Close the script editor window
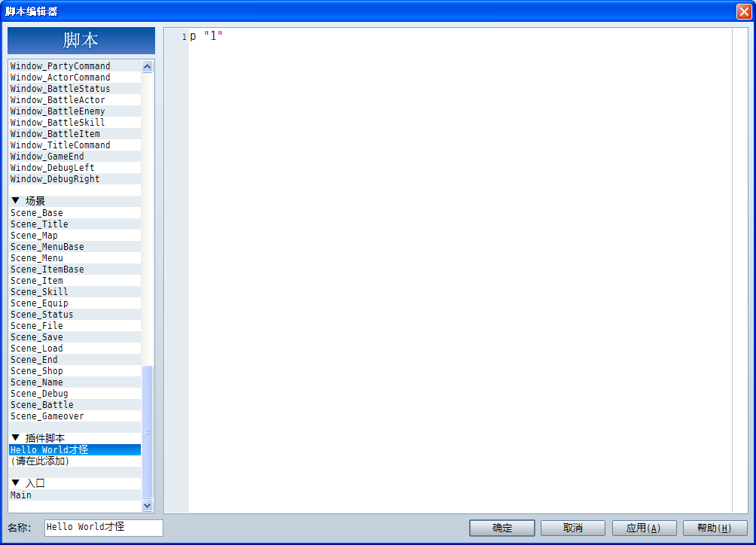This screenshot has width=756, height=545. [744, 11]
